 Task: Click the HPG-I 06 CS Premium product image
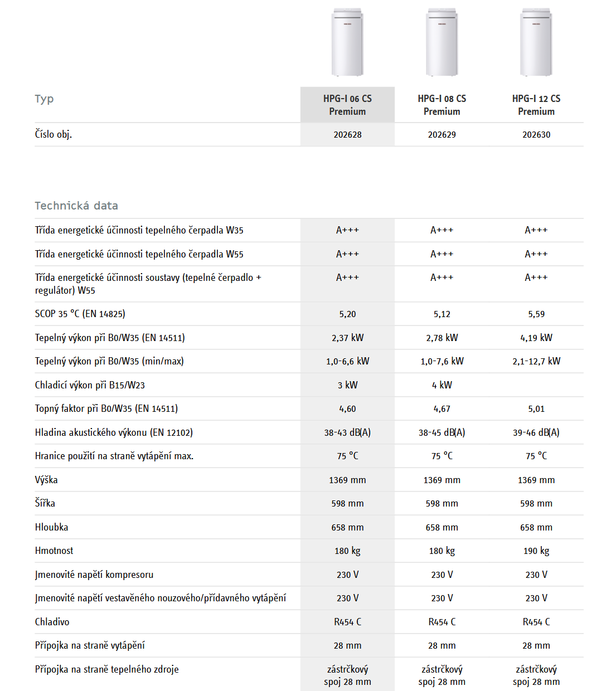[347, 42]
